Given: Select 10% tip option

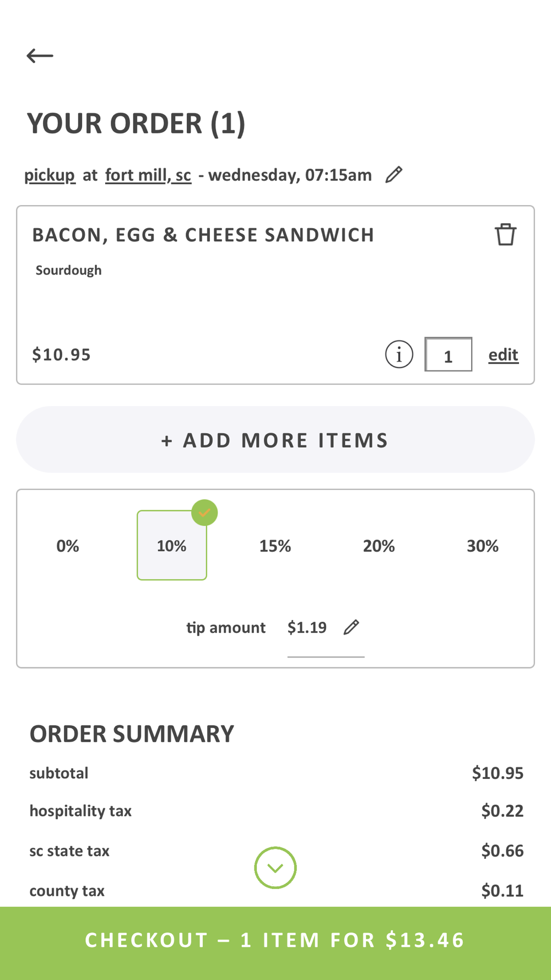Looking at the screenshot, I should (x=172, y=546).
